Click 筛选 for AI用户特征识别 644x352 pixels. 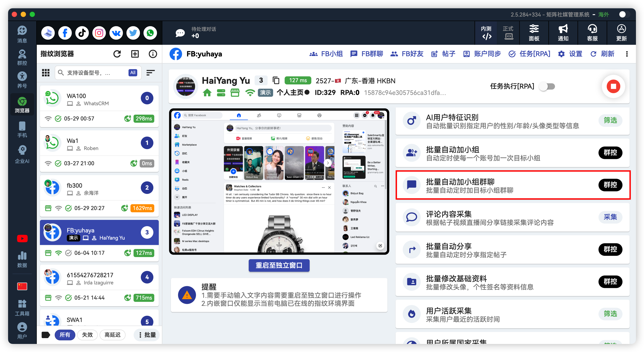click(x=610, y=120)
